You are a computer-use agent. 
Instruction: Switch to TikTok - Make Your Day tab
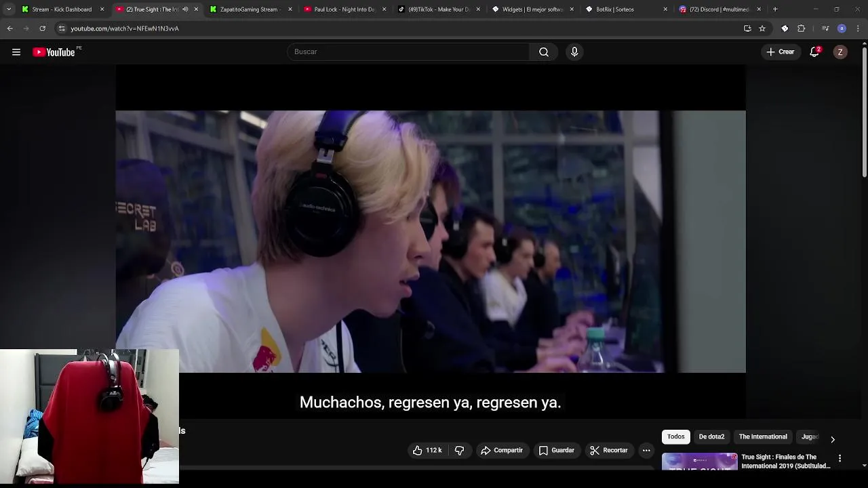(433, 9)
